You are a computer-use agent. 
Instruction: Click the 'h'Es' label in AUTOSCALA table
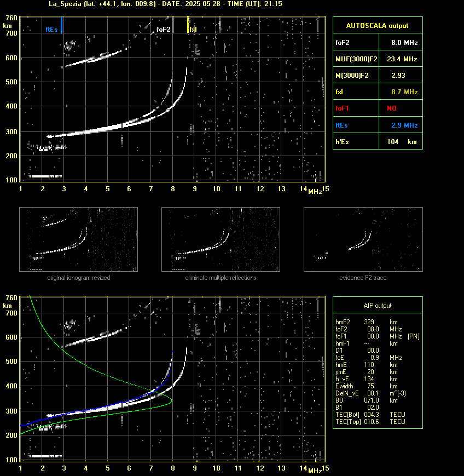tap(342, 141)
